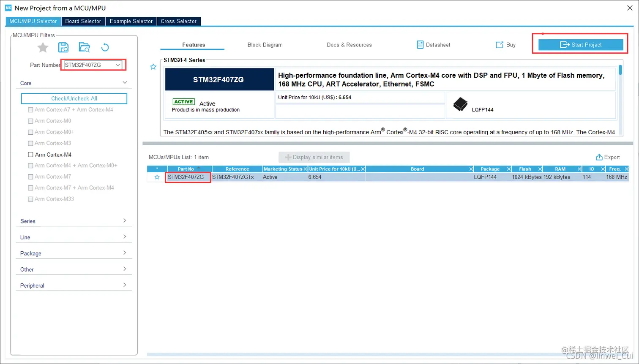
Task: Switch to Board Selector tab
Action: click(83, 21)
